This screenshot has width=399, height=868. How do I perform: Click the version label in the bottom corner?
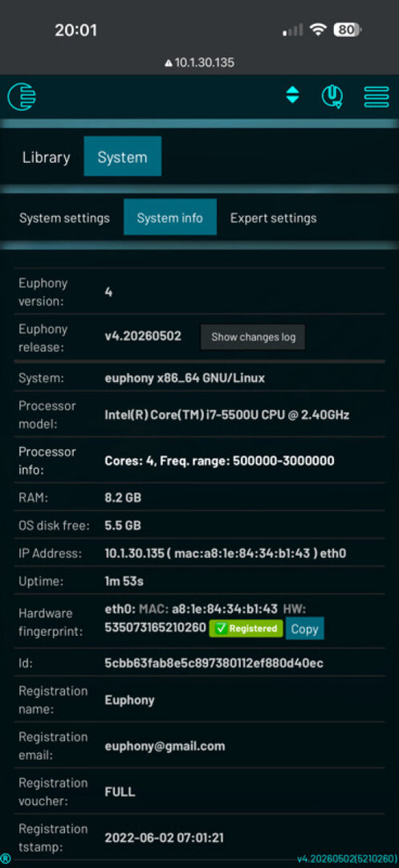(347, 858)
